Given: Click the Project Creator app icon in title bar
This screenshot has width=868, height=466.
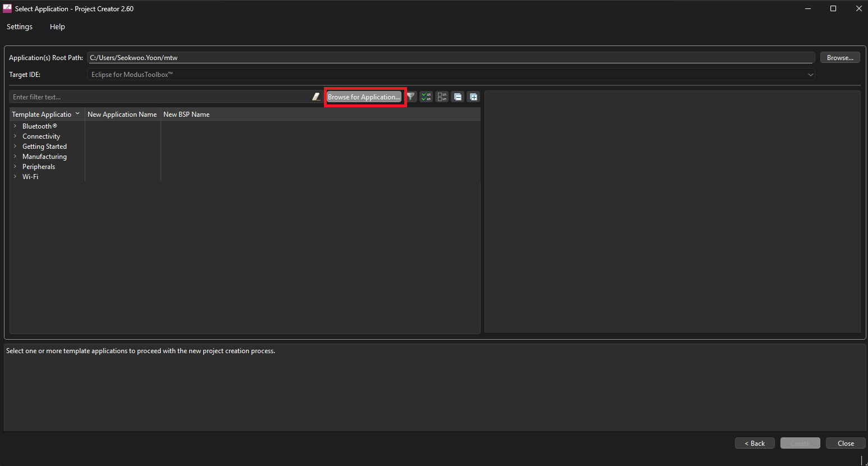Looking at the screenshot, I should tap(7, 8).
